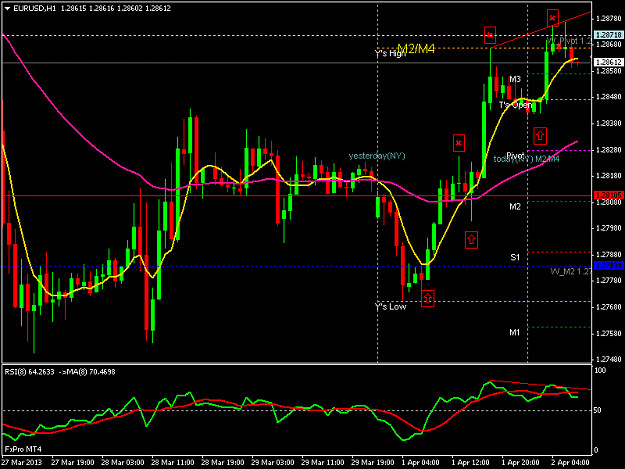625x469 pixels.
Task: Click the 2 Apr 04:00 time axis label
Action: [570, 463]
